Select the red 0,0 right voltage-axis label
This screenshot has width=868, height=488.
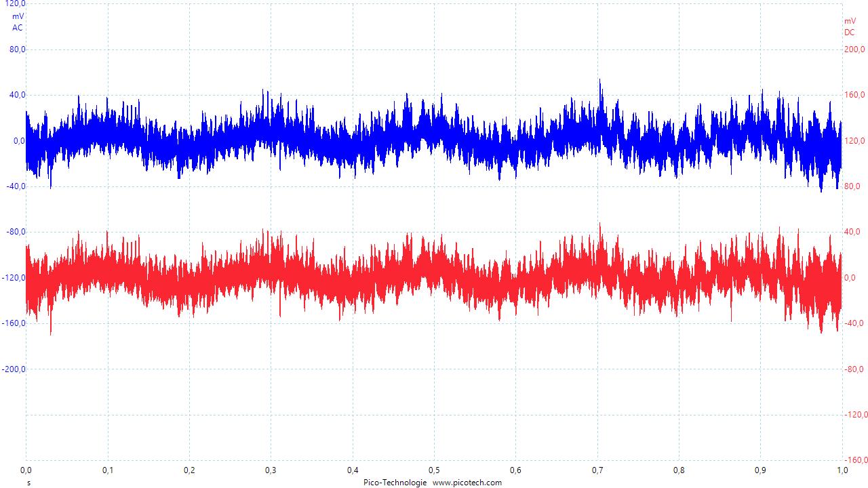[x=850, y=278]
